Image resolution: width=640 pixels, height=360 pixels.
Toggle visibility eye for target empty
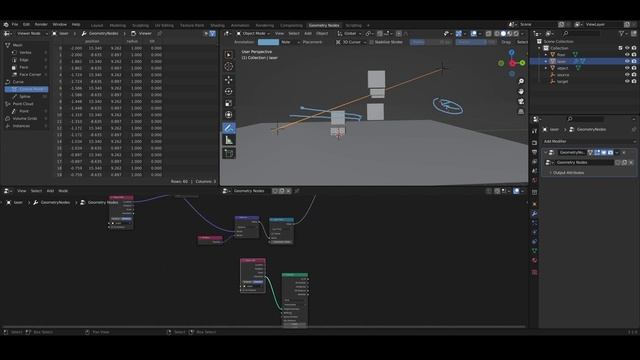(627, 81)
